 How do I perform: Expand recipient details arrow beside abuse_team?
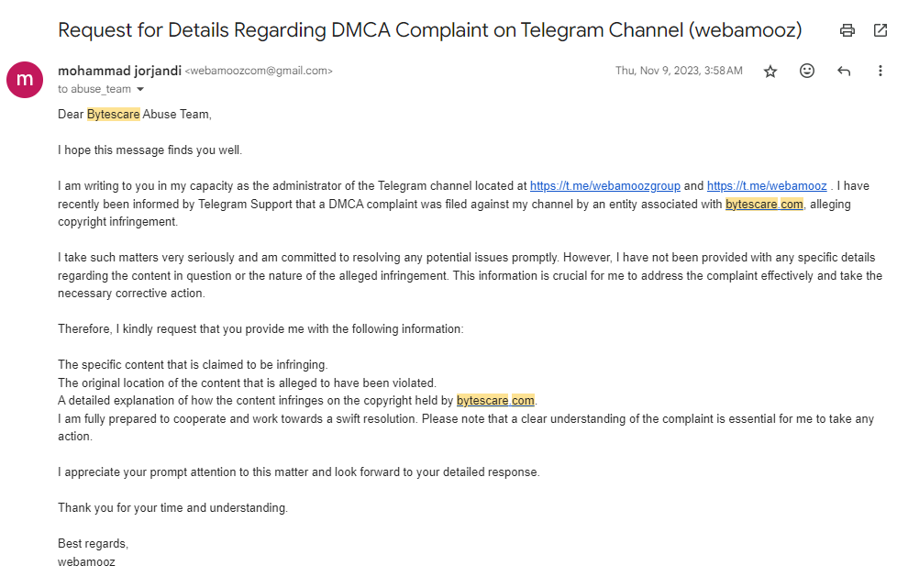tap(140, 90)
